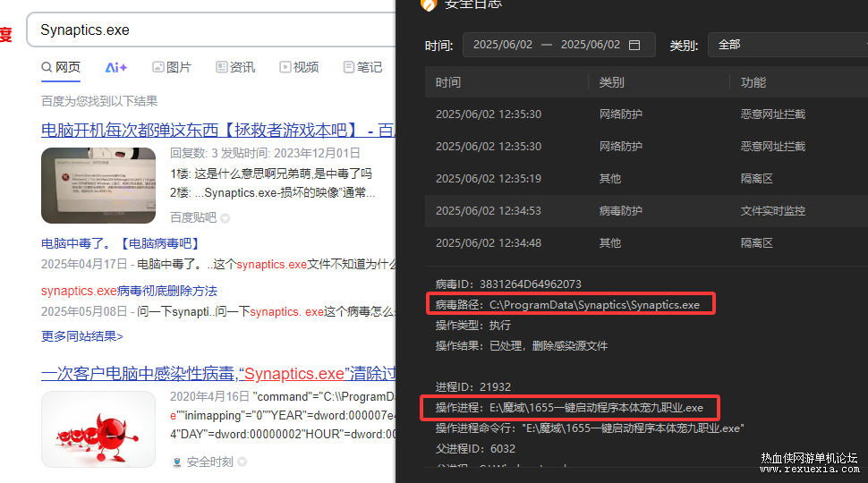Switch to the 图片 tab
This screenshot has width=868, height=483.
click(172, 67)
